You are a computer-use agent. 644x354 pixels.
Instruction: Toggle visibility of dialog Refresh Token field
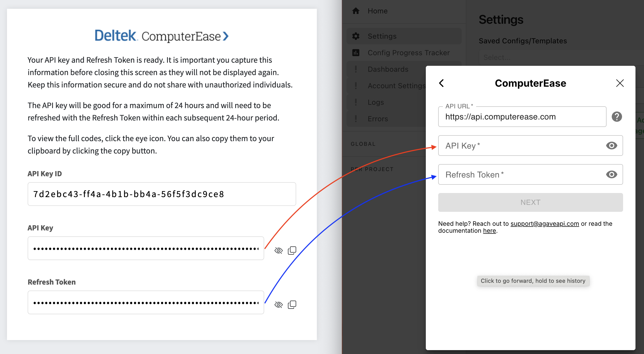coord(612,174)
